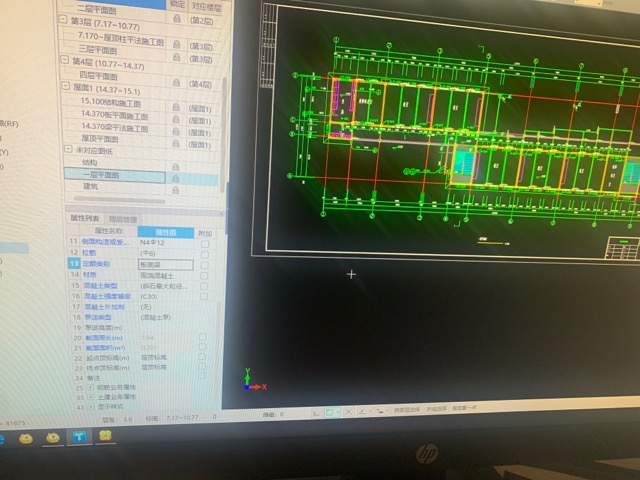Close the properties panel with the X
The width and height of the screenshot is (640, 480).
[221, 213]
